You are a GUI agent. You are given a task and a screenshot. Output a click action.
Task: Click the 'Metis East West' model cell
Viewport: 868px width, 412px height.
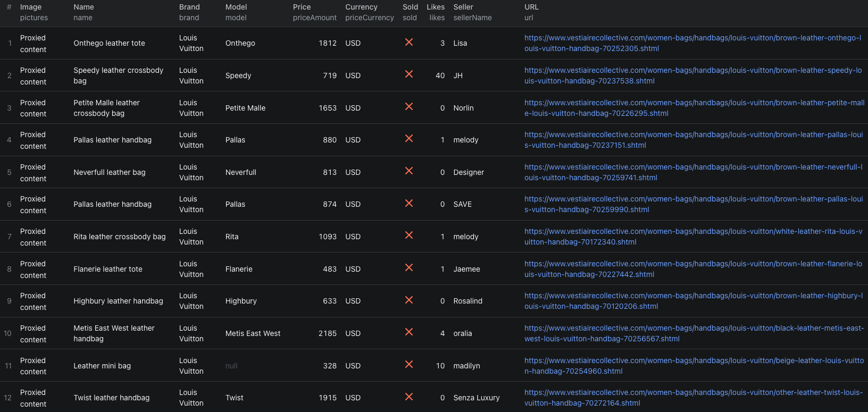(x=253, y=333)
